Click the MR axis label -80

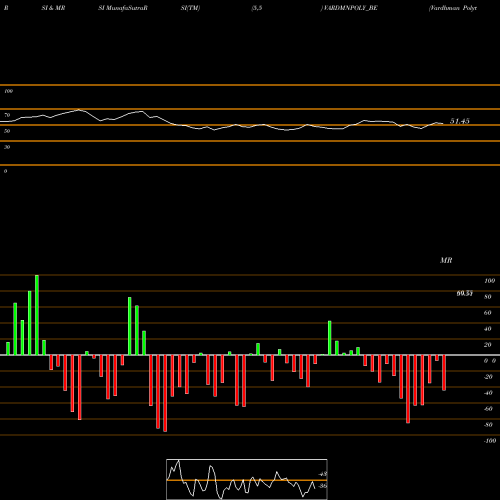point(488,425)
